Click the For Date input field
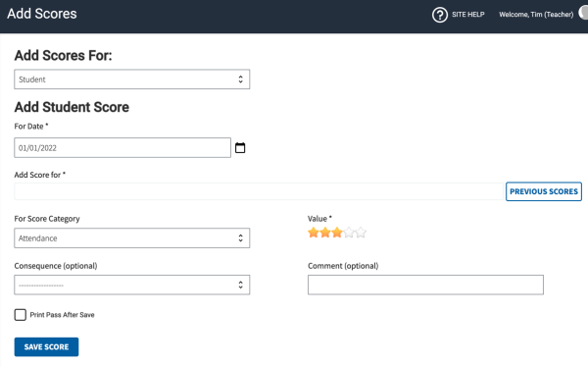This screenshot has height=367, width=588. (122, 147)
